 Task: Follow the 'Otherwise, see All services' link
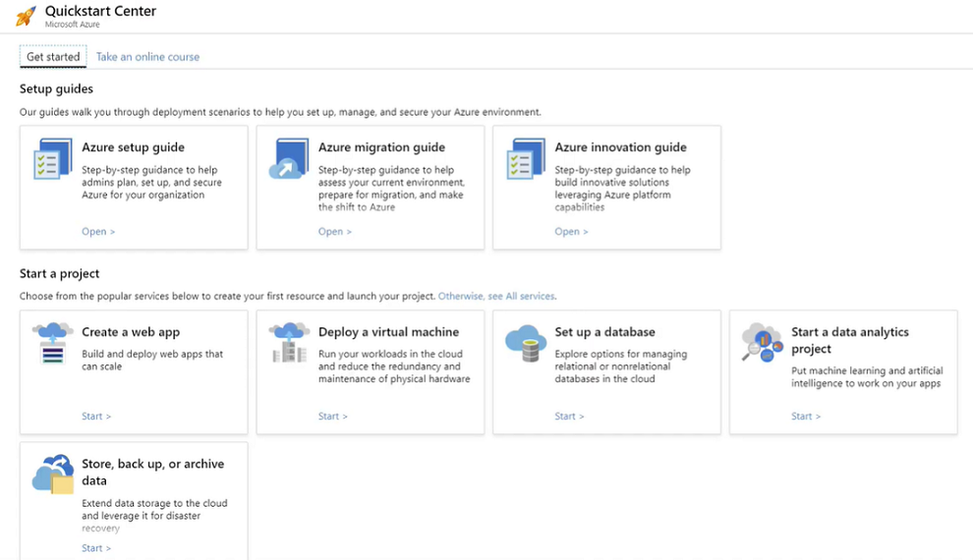click(x=496, y=296)
